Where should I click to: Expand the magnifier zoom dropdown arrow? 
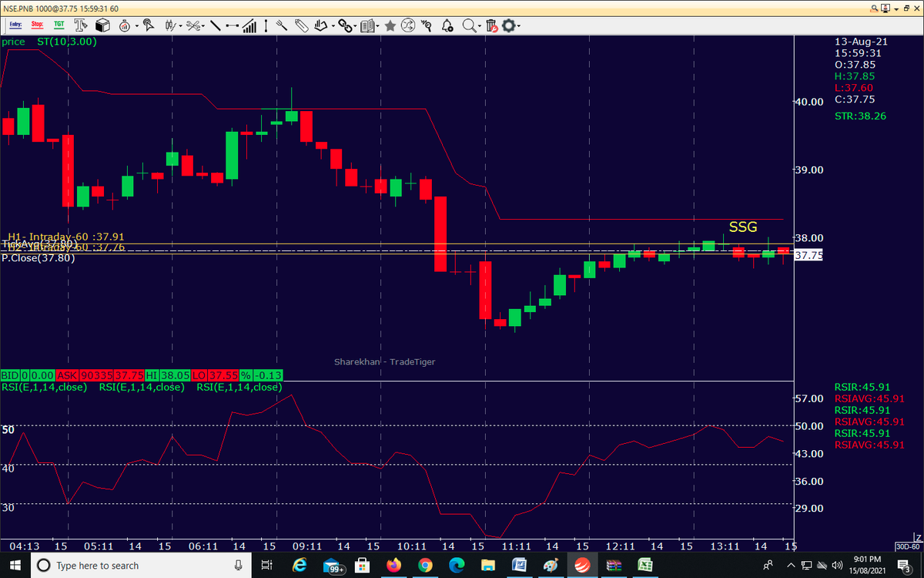coord(480,26)
